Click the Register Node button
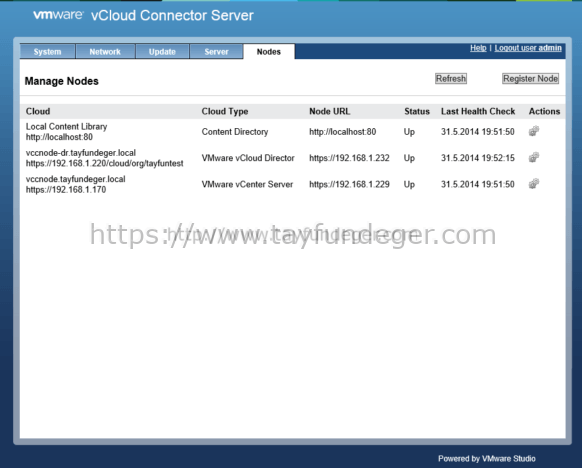The width and height of the screenshot is (582, 468). tap(530, 79)
